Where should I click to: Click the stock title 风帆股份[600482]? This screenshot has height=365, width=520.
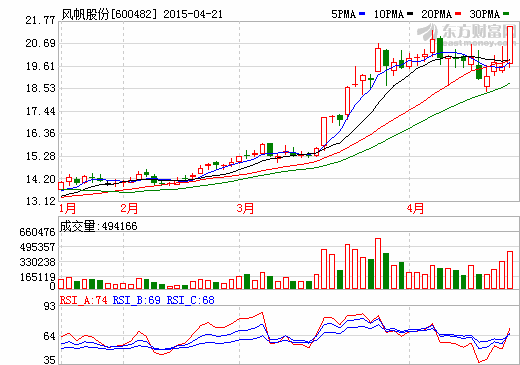coord(109,14)
